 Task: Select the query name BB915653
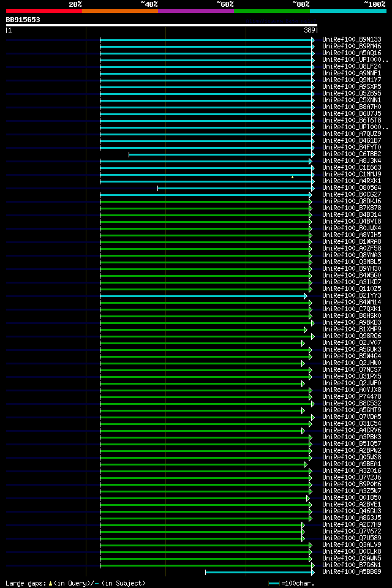coord(23,20)
